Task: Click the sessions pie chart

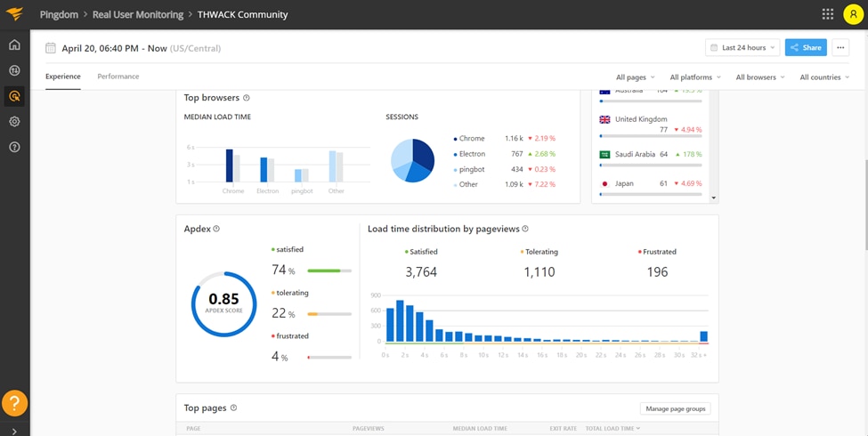Action: click(412, 160)
